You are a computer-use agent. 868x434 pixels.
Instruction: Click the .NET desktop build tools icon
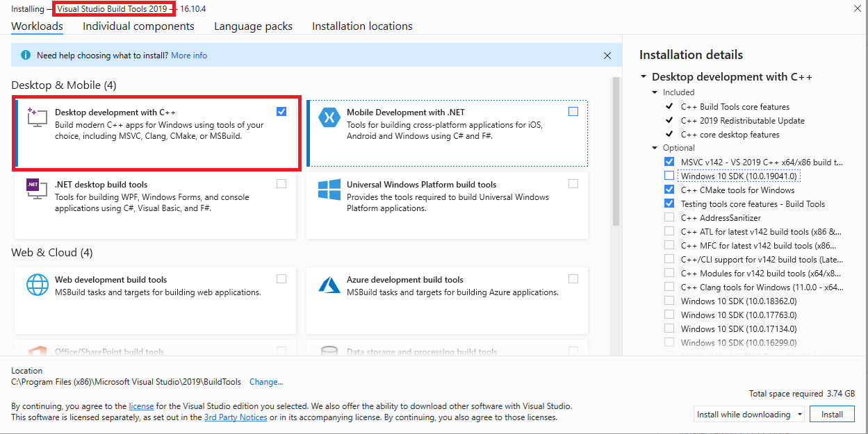pos(37,190)
